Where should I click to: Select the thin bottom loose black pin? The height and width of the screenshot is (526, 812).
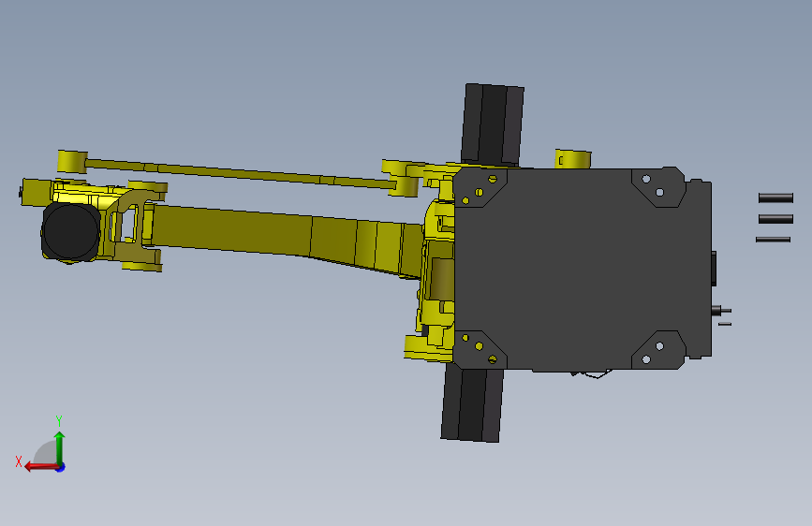click(x=774, y=240)
